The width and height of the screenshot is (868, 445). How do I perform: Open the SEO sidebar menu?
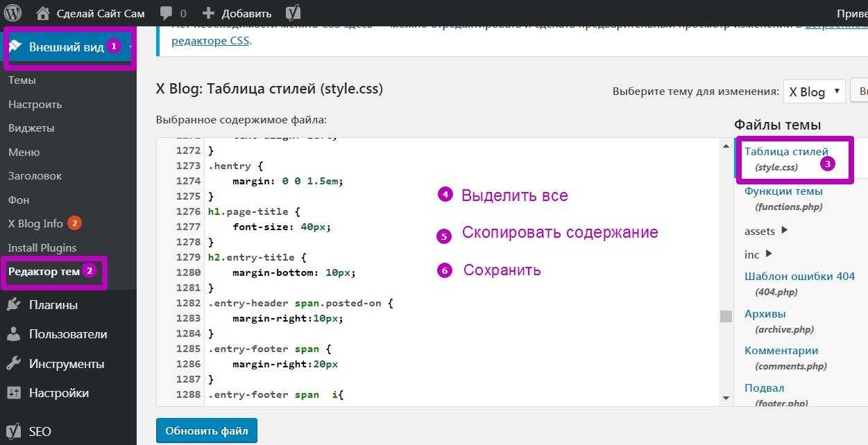(x=40, y=431)
